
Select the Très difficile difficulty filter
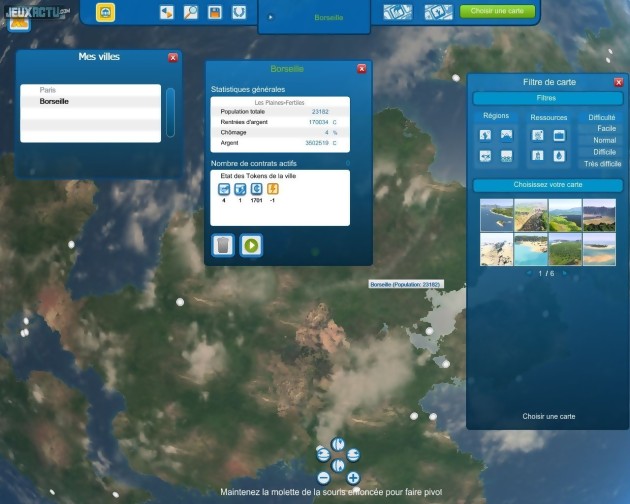602,163
